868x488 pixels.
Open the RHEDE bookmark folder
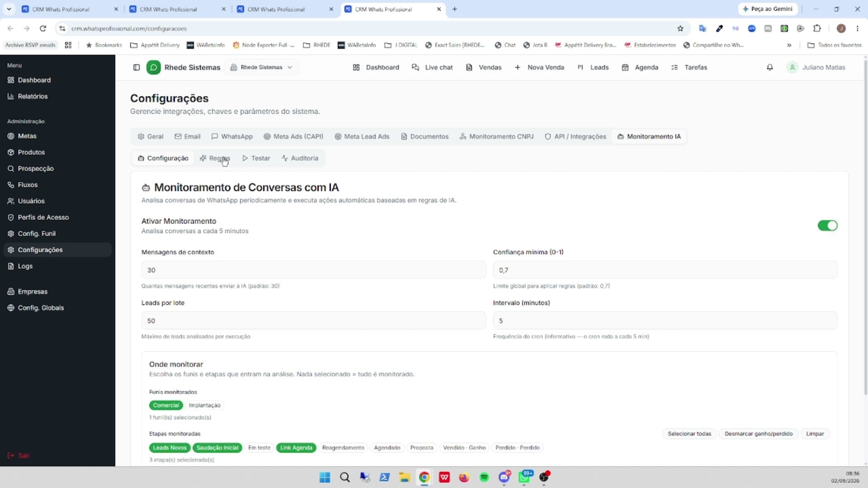pyautogui.click(x=316, y=45)
